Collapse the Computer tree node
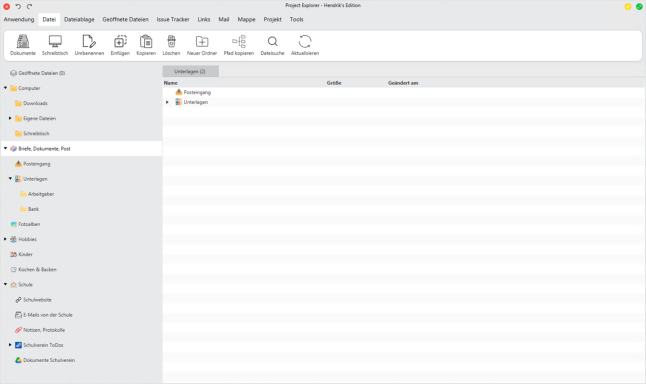 [x=5, y=88]
